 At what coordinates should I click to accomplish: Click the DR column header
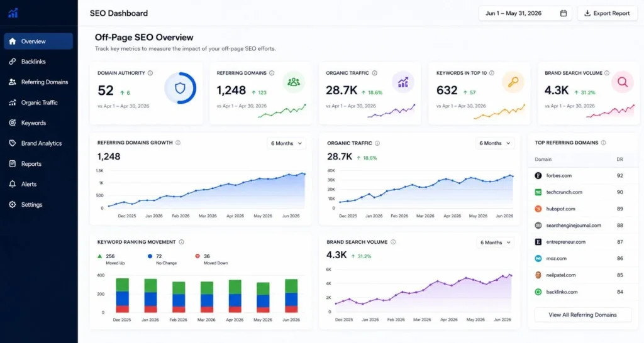click(619, 159)
